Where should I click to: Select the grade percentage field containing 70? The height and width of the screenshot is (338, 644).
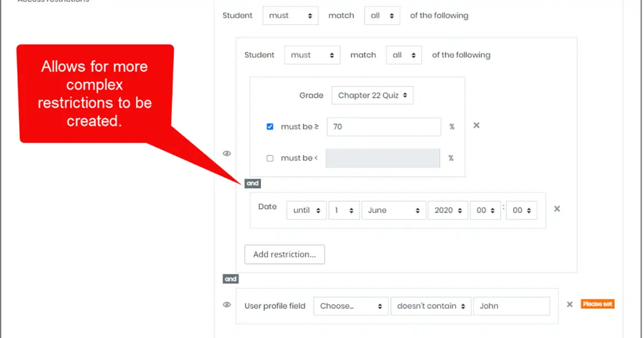pos(383,127)
